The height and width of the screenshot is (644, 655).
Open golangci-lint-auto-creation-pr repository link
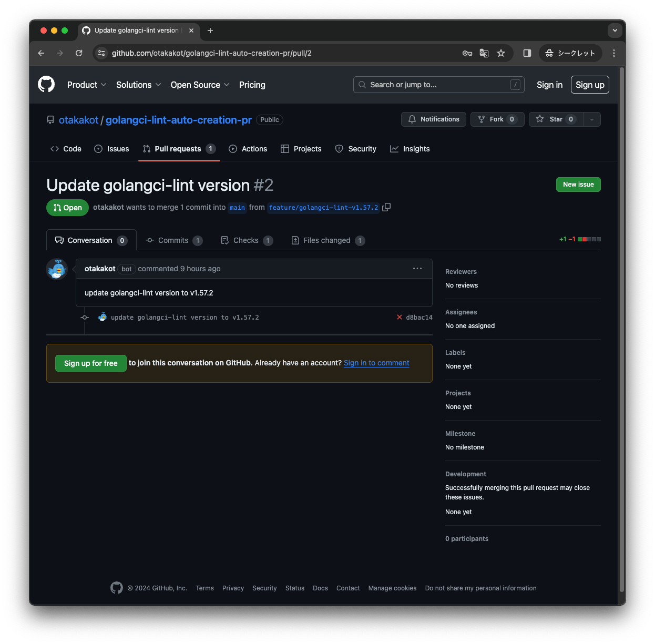click(179, 120)
